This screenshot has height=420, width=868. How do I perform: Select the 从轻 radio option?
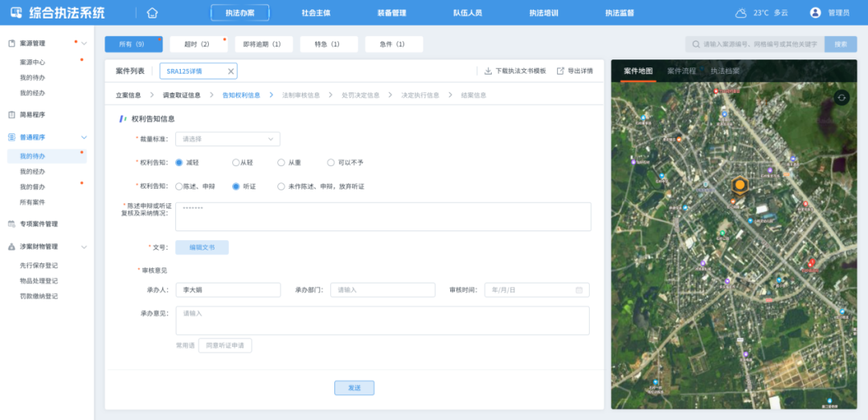point(235,163)
